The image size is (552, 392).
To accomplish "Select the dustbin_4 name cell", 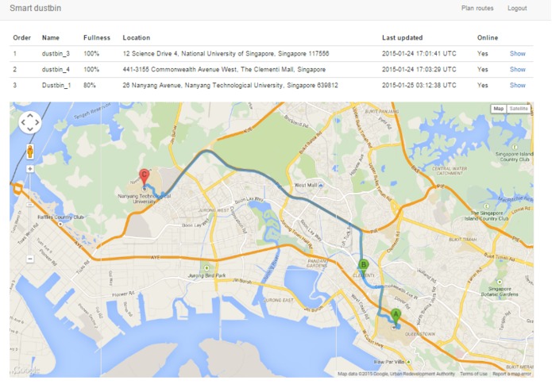I will click(56, 69).
